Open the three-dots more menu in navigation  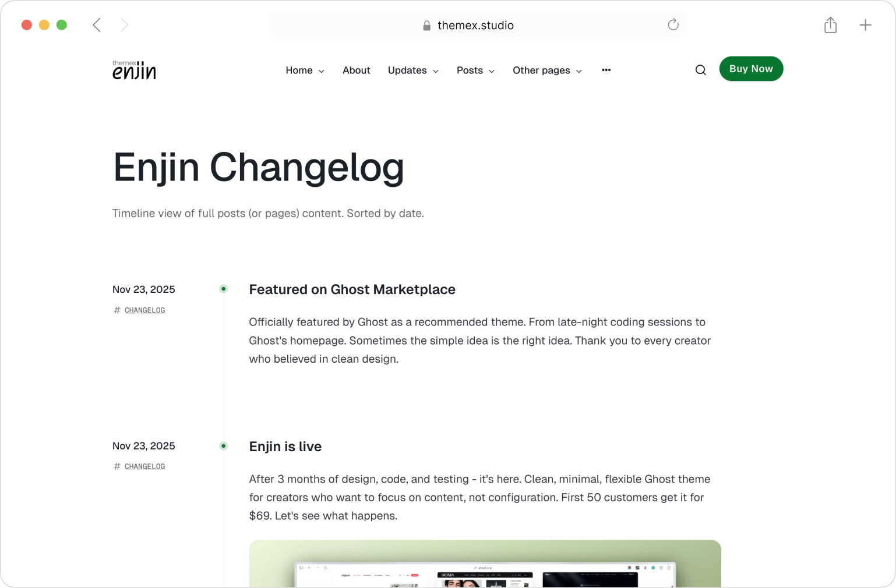[606, 70]
